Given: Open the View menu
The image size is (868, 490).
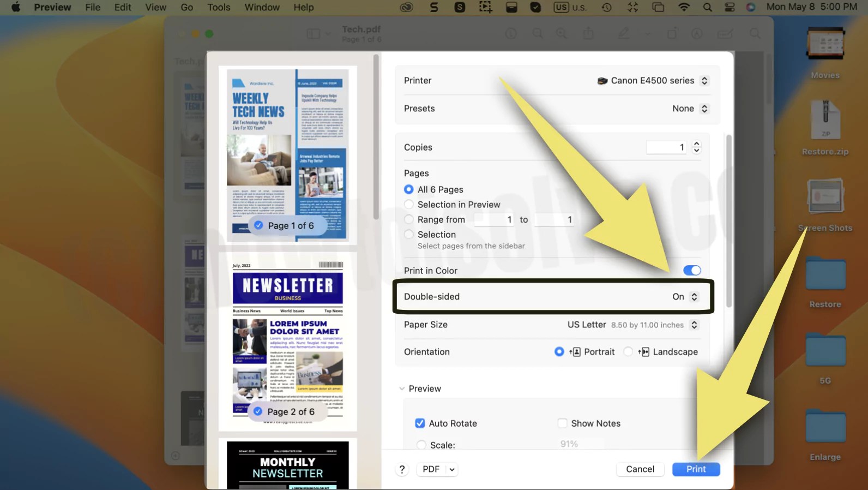Looking at the screenshot, I should 155,7.
